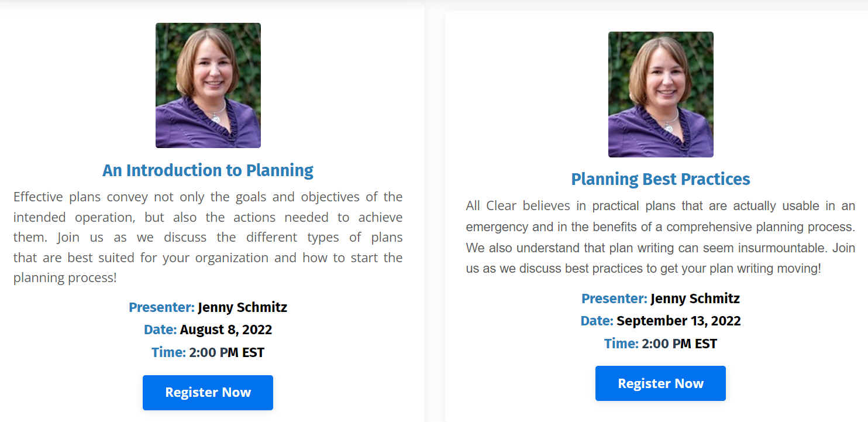Select the An Introduction to Planning heading
Viewport: 868px width, 422px height.
tap(208, 170)
